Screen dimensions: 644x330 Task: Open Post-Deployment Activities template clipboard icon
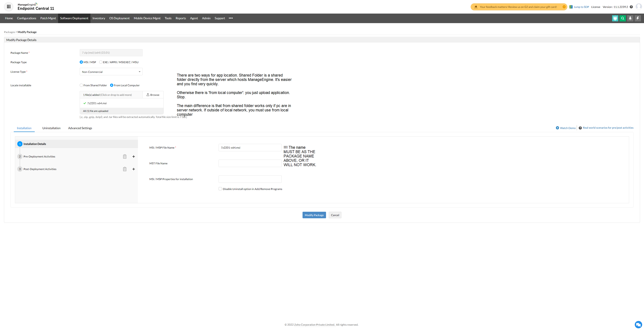[125, 169]
